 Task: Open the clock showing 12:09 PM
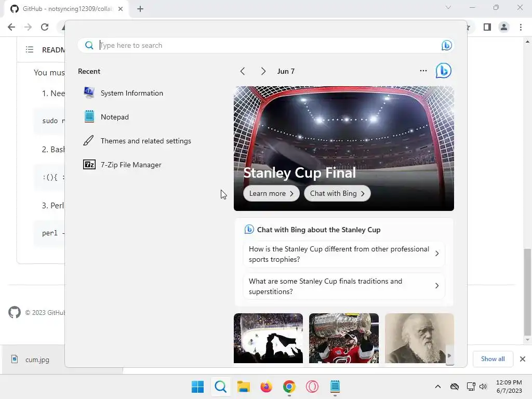tap(509, 387)
